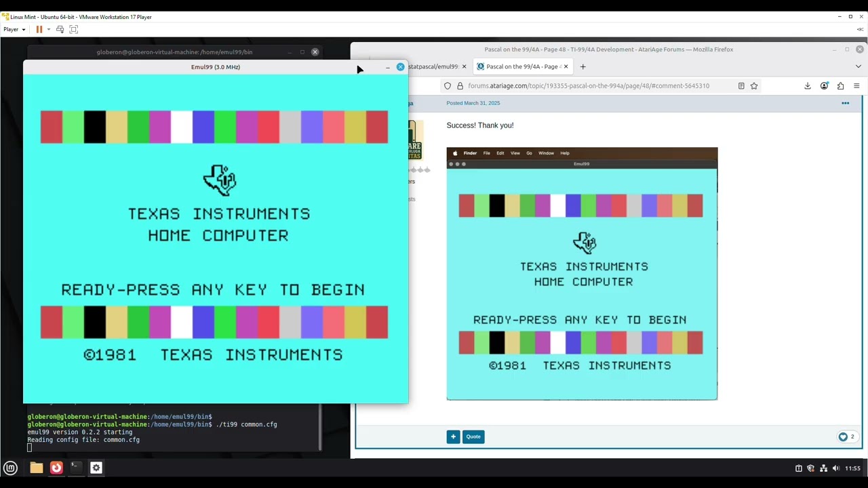This screenshot has width=868, height=488.
Task: Click the Quote button under the post
Action: (473, 436)
